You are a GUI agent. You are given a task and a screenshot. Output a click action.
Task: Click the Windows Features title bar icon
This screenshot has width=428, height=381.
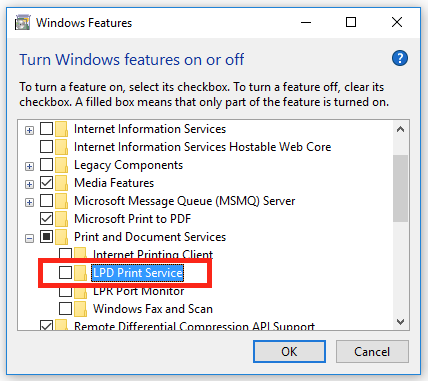(x=22, y=23)
